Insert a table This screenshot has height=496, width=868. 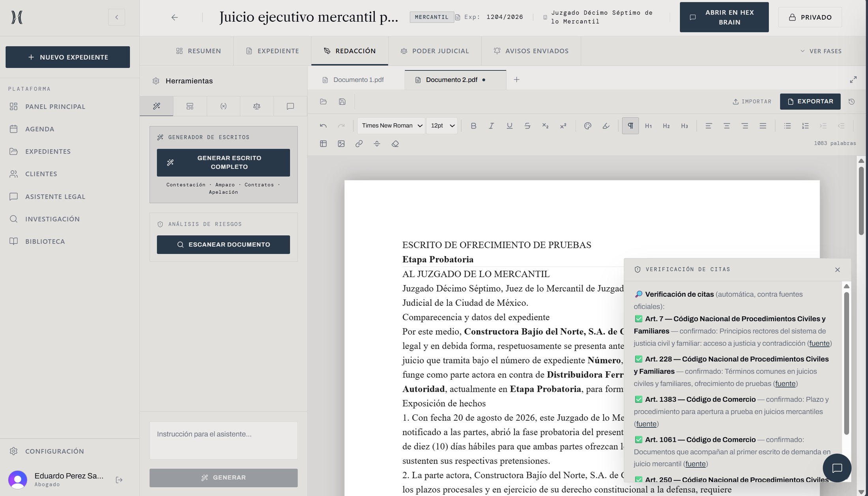click(x=323, y=144)
